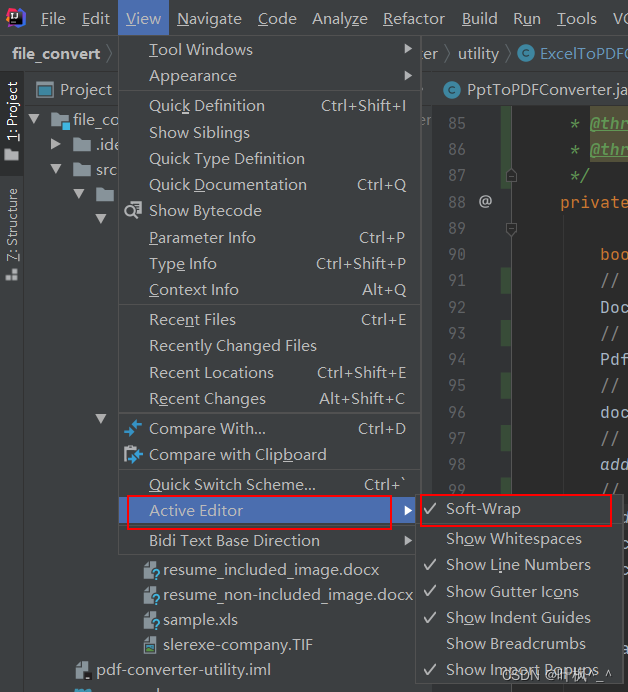Disable the Soft-Wrap option

(x=483, y=509)
